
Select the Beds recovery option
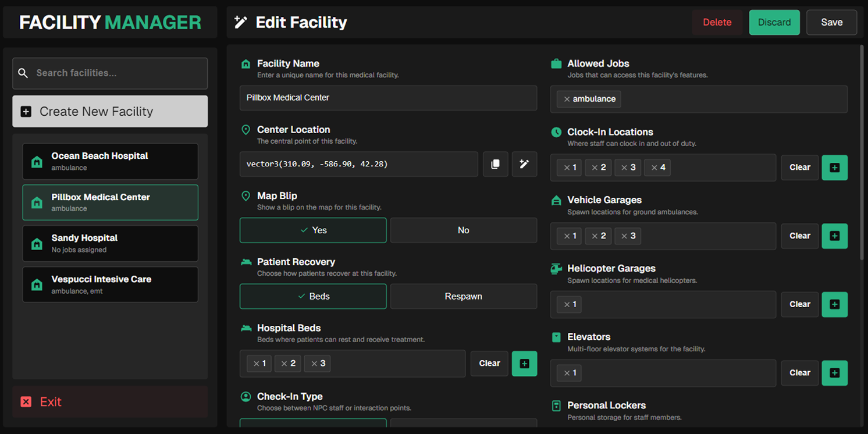pos(313,296)
